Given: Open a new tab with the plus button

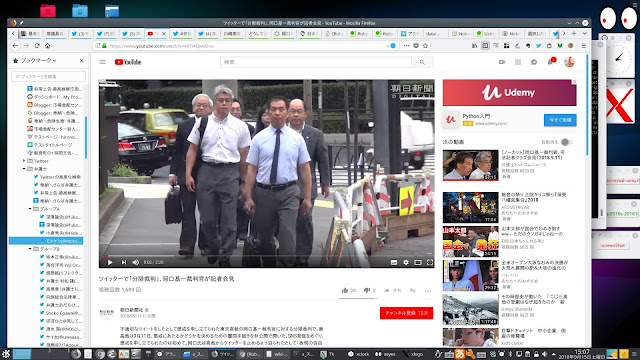Looking at the screenshot, I should point(574,33).
